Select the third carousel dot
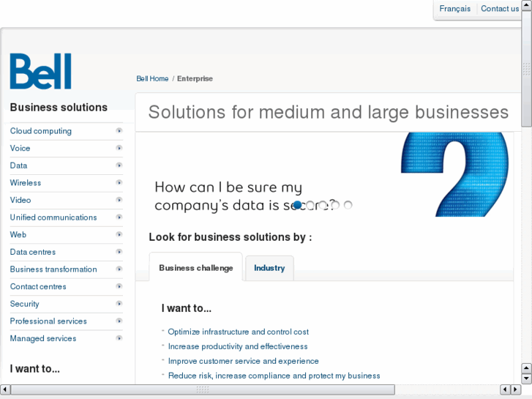 coord(322,205)
